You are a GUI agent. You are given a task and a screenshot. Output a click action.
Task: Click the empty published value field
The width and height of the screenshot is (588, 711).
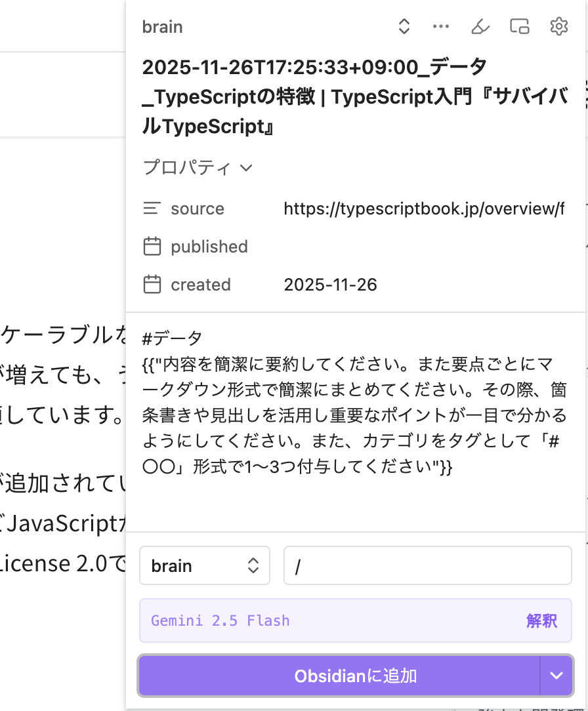[423, 247]
